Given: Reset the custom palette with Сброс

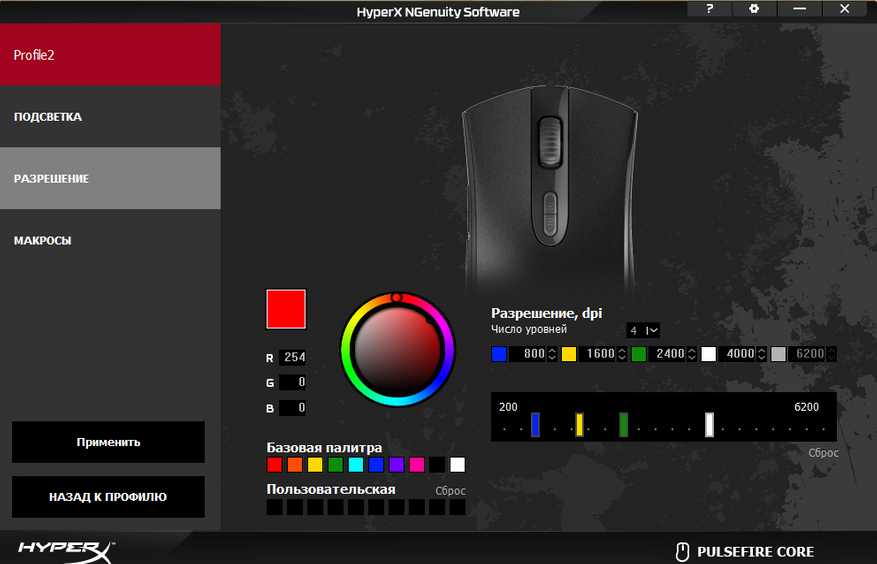Looking at the screenshot, I should pos(450,491).
